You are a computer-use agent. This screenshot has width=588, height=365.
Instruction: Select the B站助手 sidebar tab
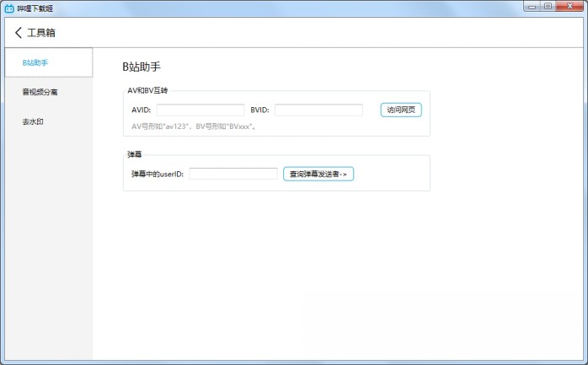[49, 62]
